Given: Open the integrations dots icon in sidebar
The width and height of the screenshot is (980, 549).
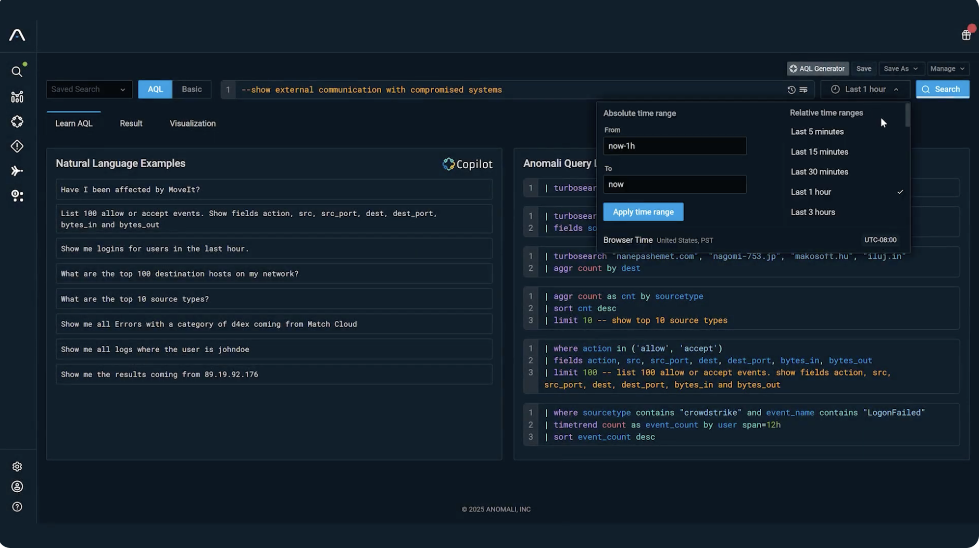Looking at the screenshot, I should [x=17, y=196].
